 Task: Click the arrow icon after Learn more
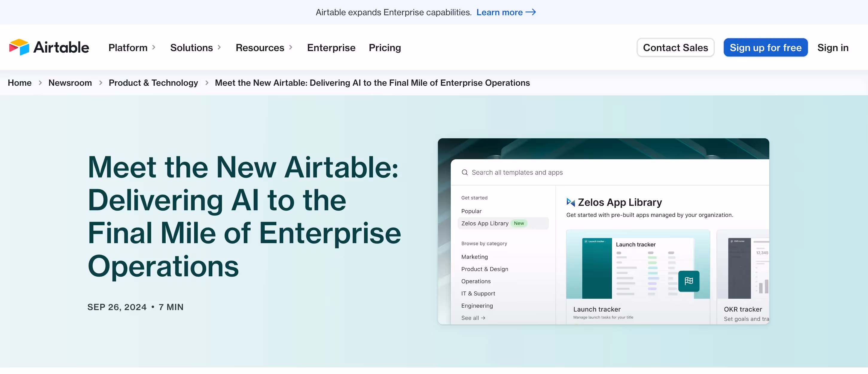click(x=531, y=12)
